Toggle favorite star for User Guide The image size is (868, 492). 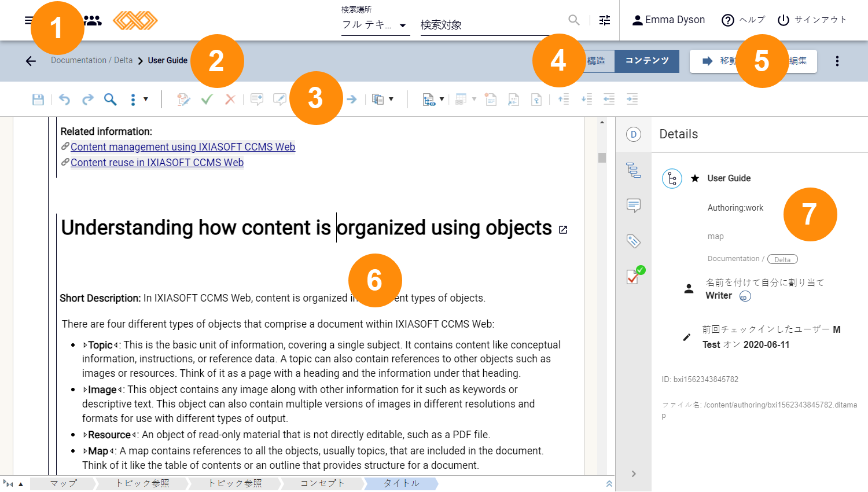pyautogui.click(x=695, y=178)
